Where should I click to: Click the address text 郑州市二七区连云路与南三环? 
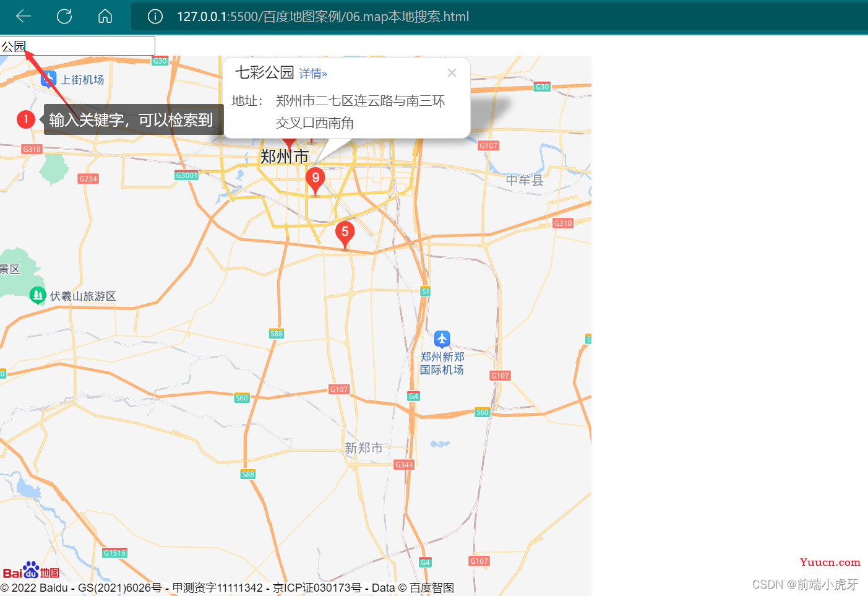[x=361, y=101]
